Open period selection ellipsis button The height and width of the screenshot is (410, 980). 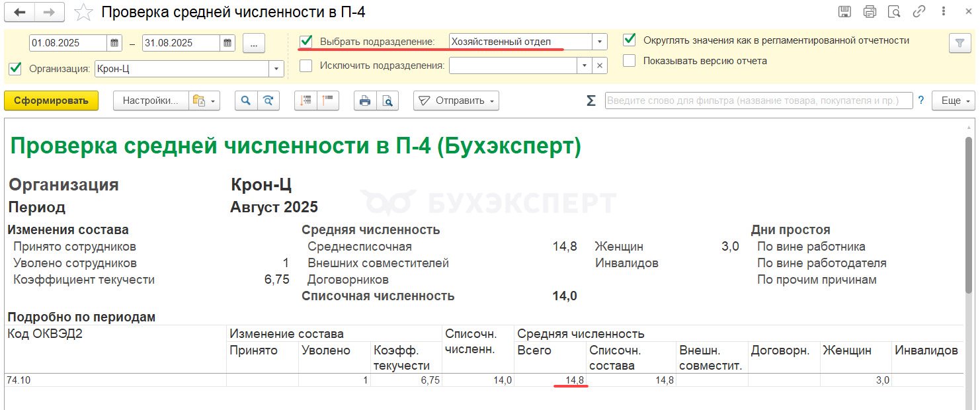254,43
